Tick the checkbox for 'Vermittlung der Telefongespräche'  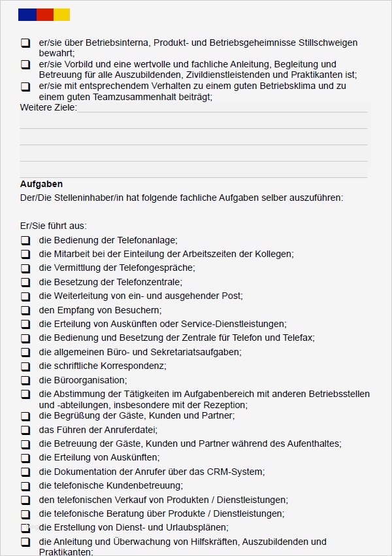point(25,268)
